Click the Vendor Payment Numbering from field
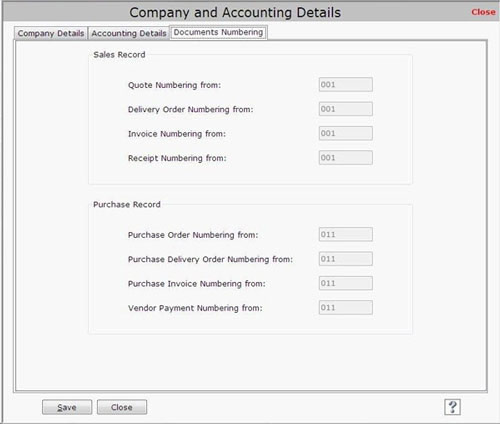500x424 pixels. pos(346,307)
